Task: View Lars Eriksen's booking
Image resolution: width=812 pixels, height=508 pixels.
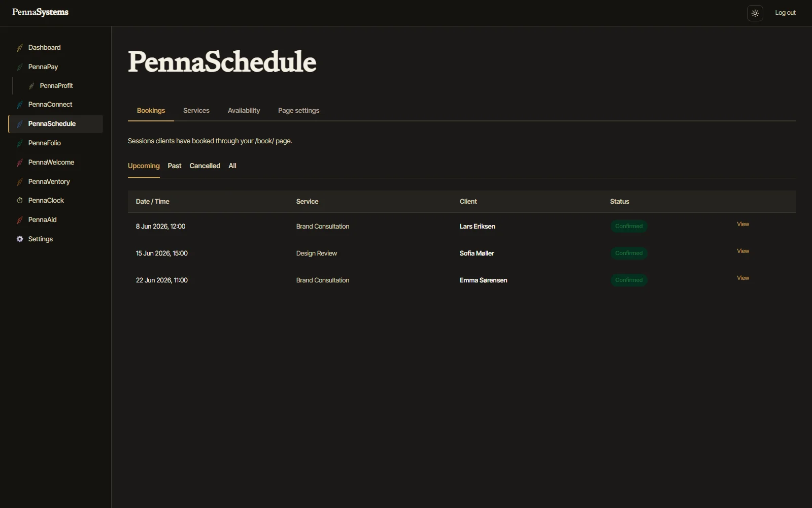Action: point(743,225)
